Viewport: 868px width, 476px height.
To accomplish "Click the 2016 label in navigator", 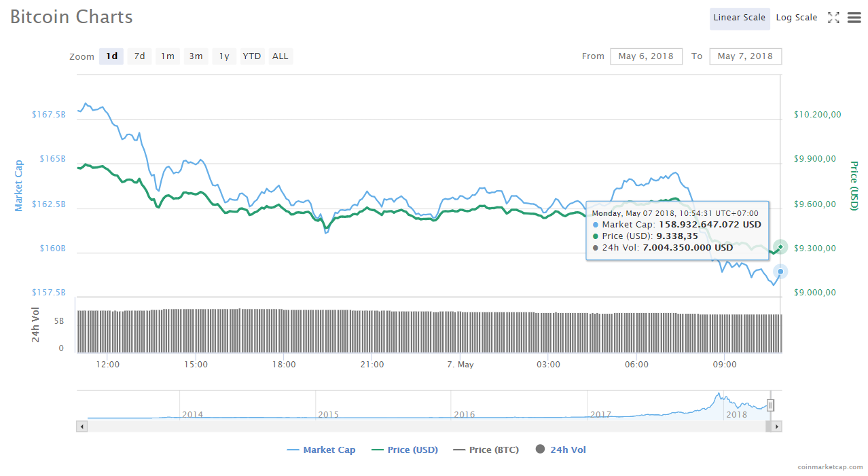I will 465,414.
